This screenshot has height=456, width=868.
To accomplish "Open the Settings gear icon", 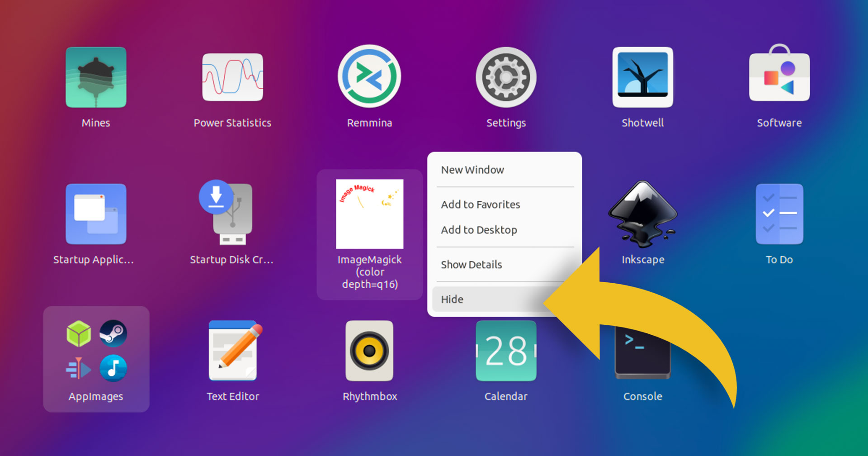I will tap(506, 77).
